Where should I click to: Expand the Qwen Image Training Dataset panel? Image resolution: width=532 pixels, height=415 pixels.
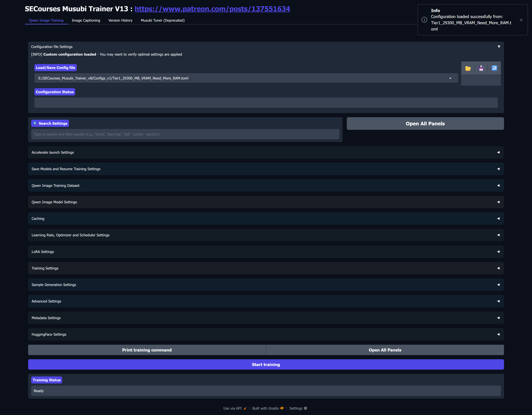(x=265, y=186)
